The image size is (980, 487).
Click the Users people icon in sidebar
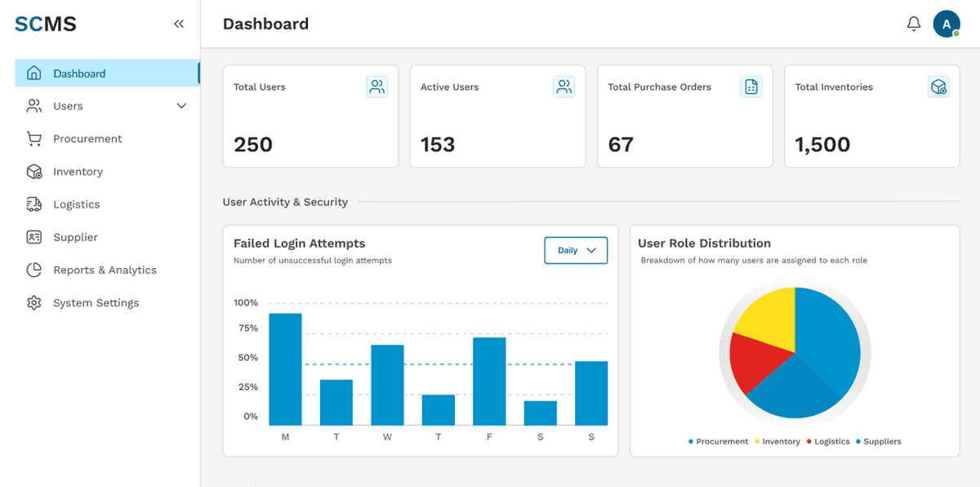(33, 105)
